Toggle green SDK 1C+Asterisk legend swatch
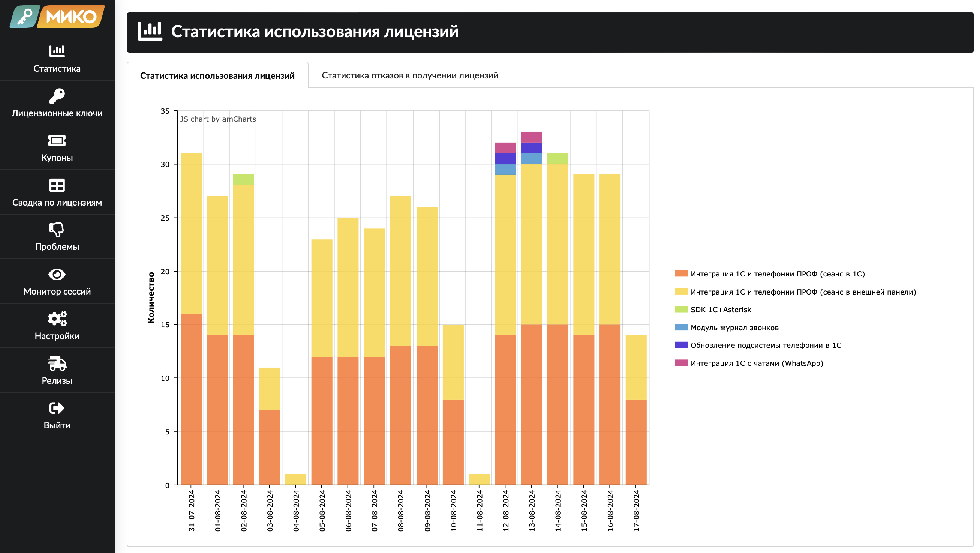The width and height of the screenshot is (980, 553). point(681,309)
